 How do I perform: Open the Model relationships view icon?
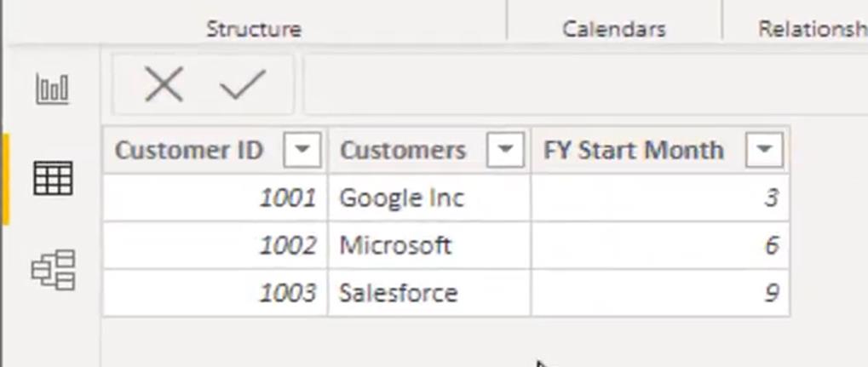point(53,270)
